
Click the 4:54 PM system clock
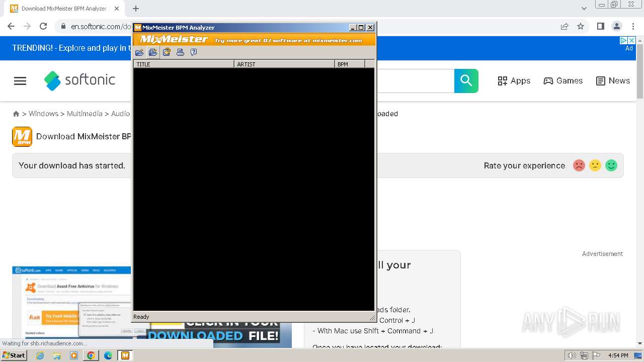(618, 355)
